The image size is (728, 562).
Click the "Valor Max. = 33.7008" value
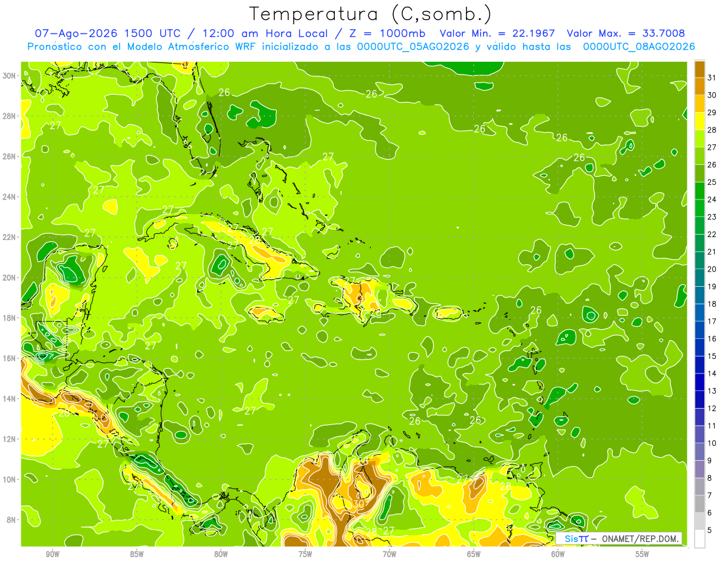pos(625,33)
